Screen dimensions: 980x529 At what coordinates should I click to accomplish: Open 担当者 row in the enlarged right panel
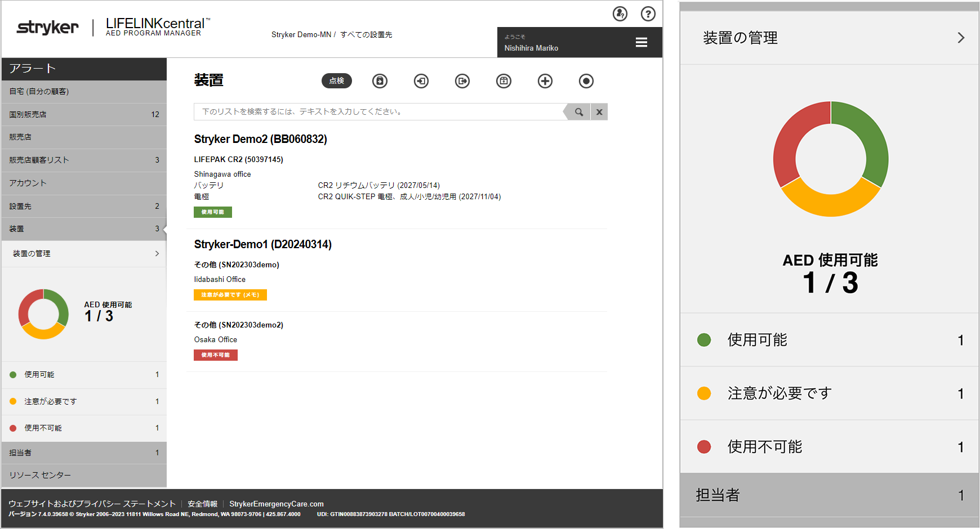830,495
